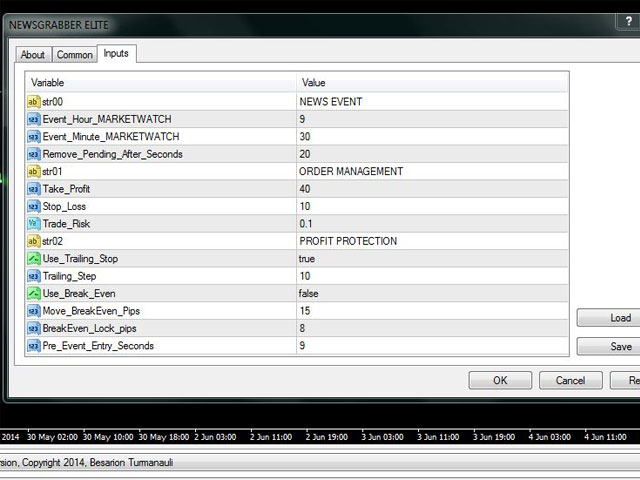Select the Event_Hour_MARKETWATCH variable name
The height and width of the screenshot is (480, 640).
pyautogui.click(x=107, y=119)
